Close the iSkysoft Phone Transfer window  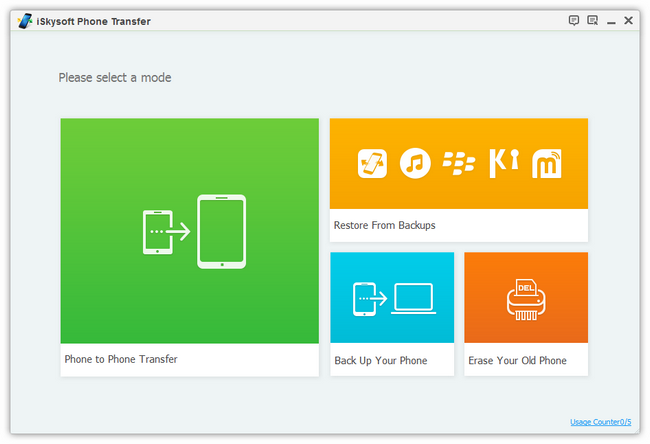coord(628,20)
